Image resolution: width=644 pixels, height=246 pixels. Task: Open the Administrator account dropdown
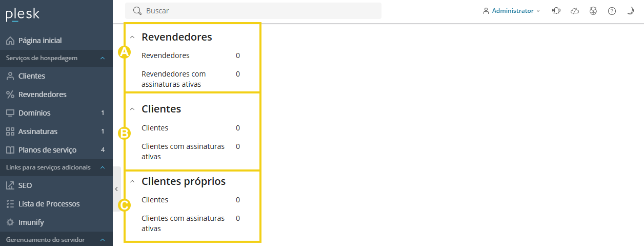point(512,11)
